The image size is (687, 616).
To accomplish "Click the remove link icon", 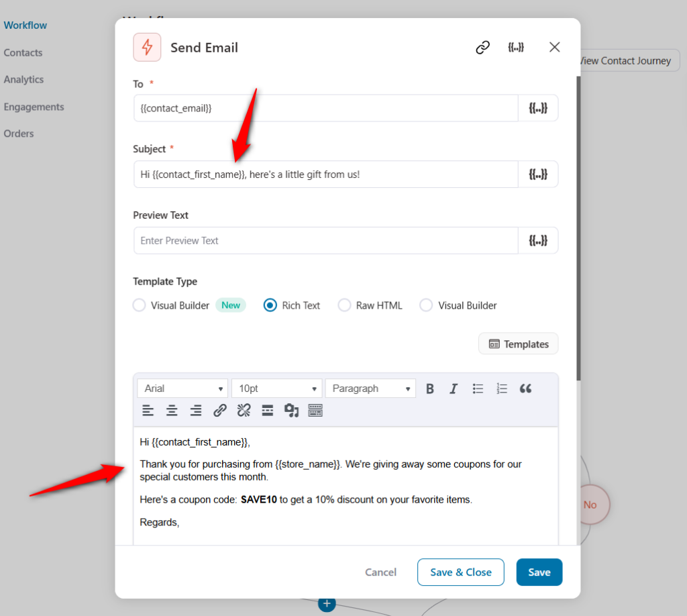I will click(244, 411).
